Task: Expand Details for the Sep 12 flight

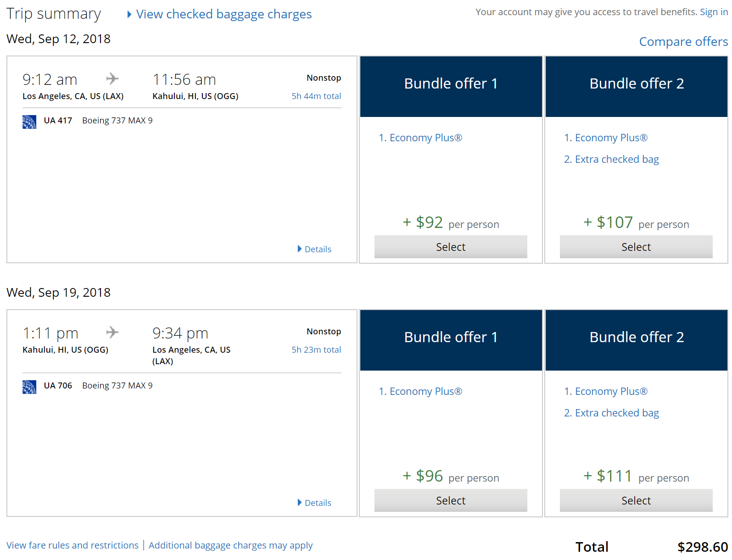Action: (x=317, y=249)
